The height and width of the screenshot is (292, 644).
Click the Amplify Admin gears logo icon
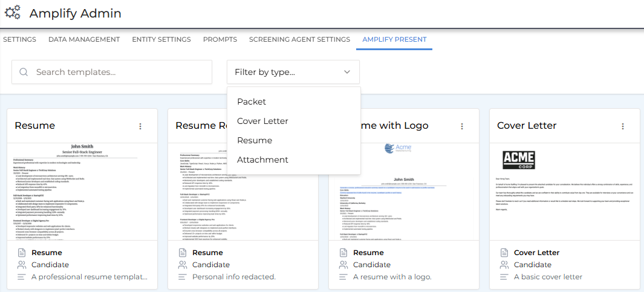pyautogui.click(x=13, y=13)
